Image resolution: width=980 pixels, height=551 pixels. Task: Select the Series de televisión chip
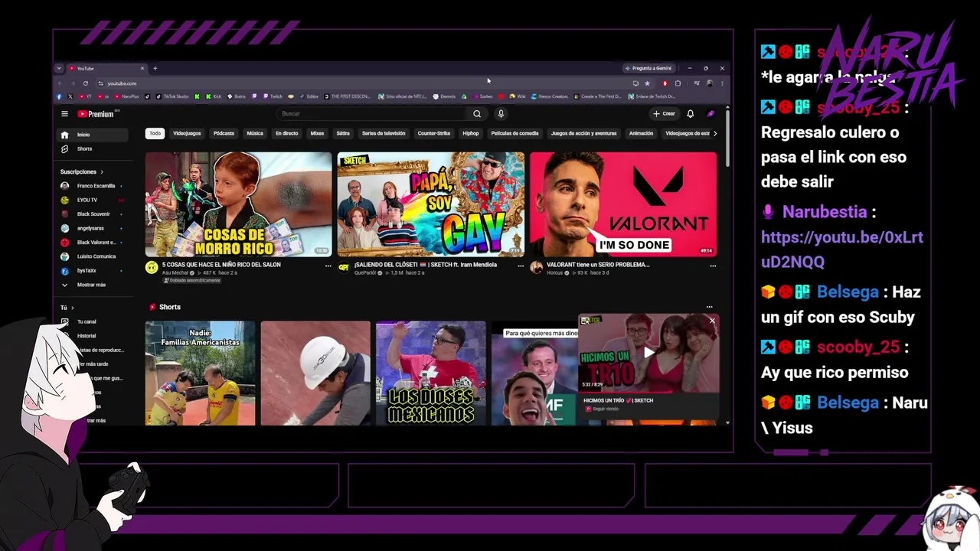pyautogui.click(x=384, y=133)
